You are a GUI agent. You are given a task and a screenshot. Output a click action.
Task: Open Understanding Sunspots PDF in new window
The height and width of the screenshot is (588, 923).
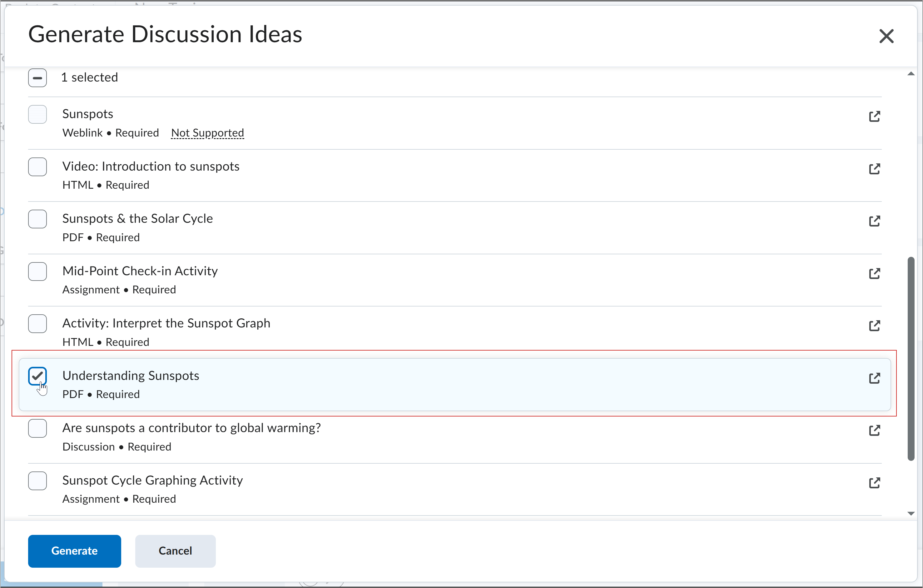874,378
